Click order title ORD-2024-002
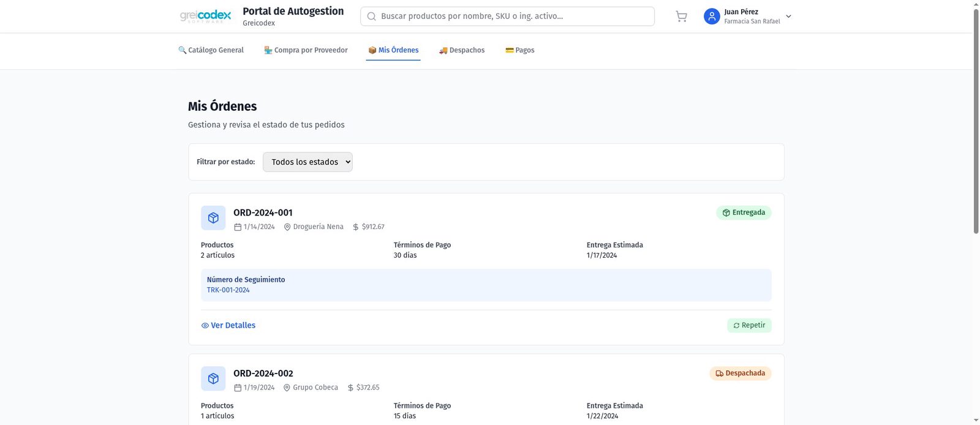This screenshot has height=425, width=980. click(x=263, y=374)
